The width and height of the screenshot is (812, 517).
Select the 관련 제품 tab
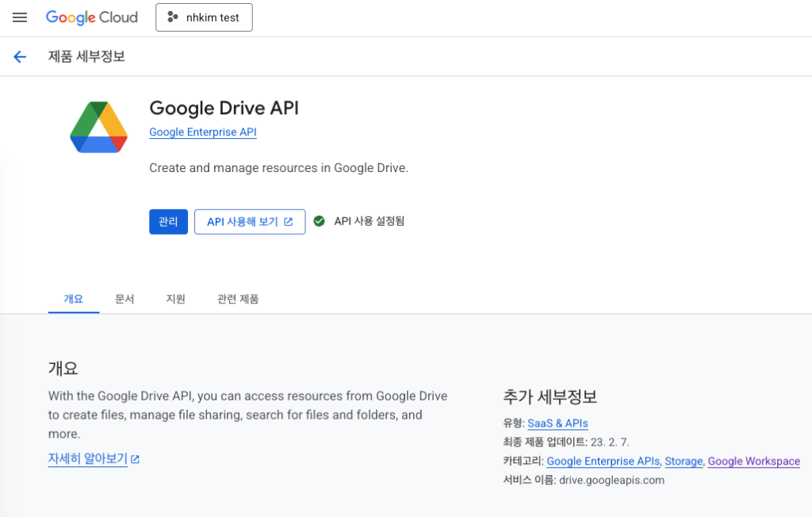point(238,299)
